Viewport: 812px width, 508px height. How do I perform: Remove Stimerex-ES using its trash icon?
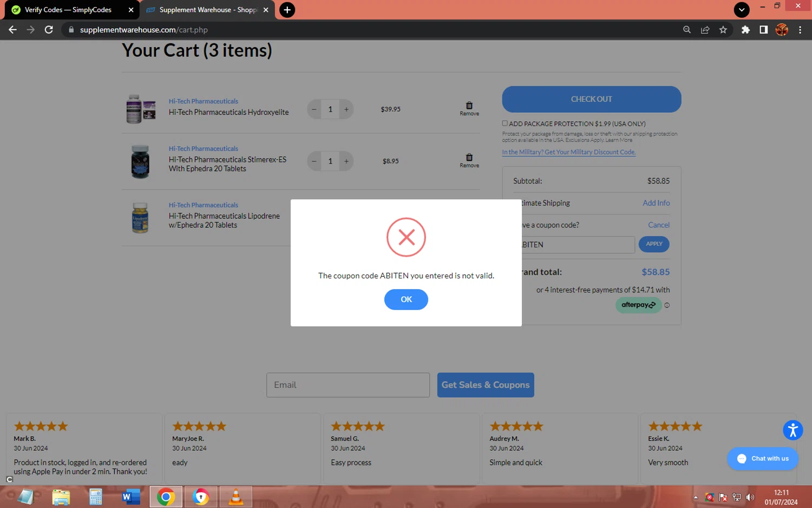pyautogui.click(x=469, y=158)
